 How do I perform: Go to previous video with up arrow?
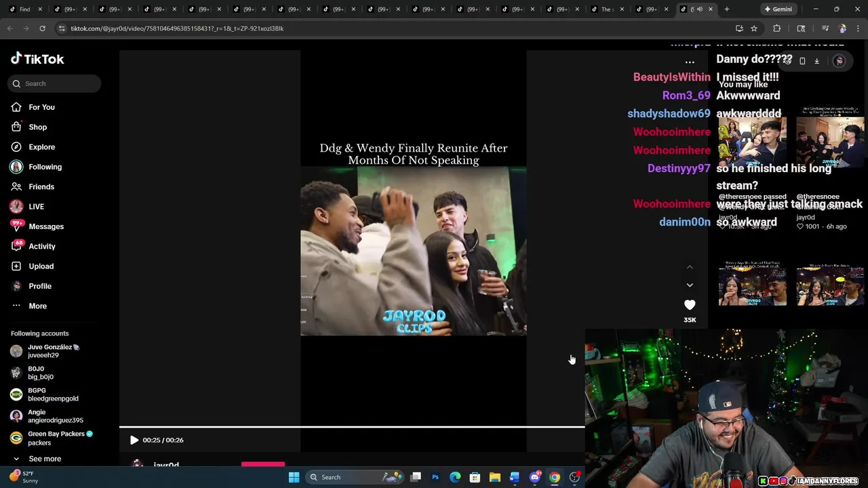690,267
